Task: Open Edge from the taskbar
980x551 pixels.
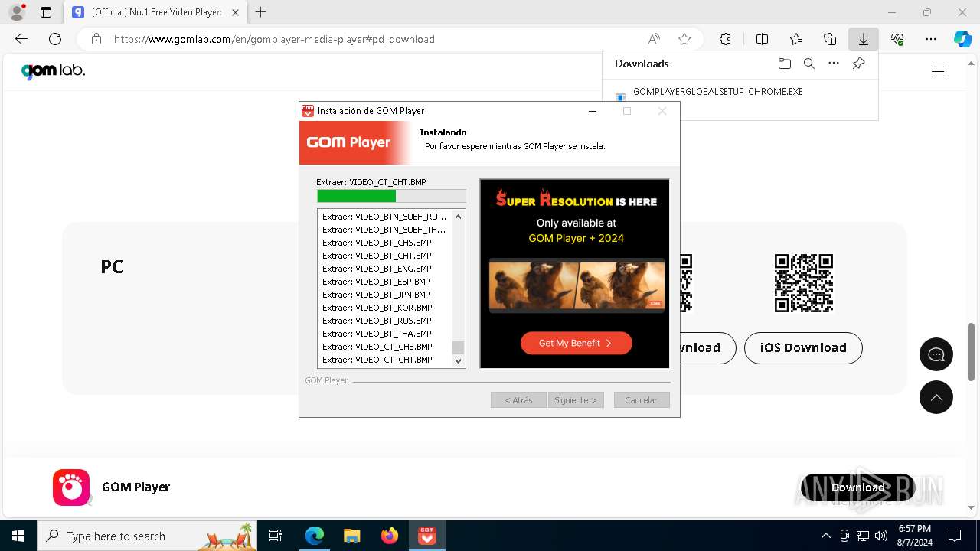Action: pos(315,536)
